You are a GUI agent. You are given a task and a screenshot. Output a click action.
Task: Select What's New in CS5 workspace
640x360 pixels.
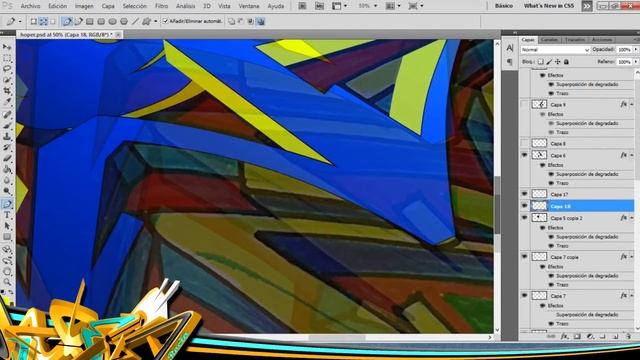(549, 6)
